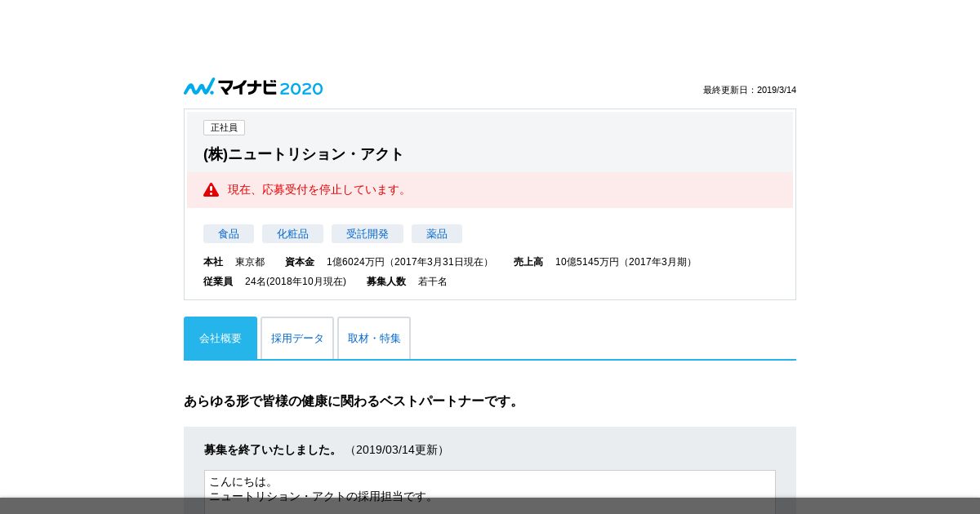Click the 正社員 employment type badge

click(x=224, y=128)
